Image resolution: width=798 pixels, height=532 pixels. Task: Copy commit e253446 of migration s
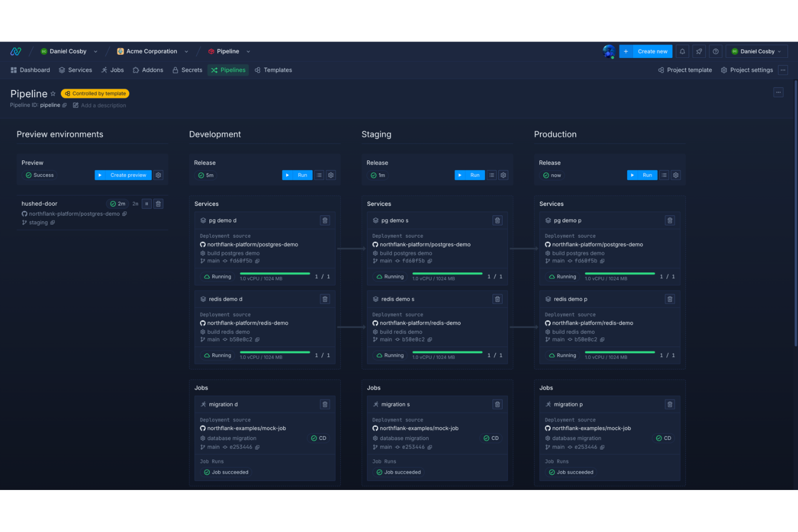tap(430, 447)
